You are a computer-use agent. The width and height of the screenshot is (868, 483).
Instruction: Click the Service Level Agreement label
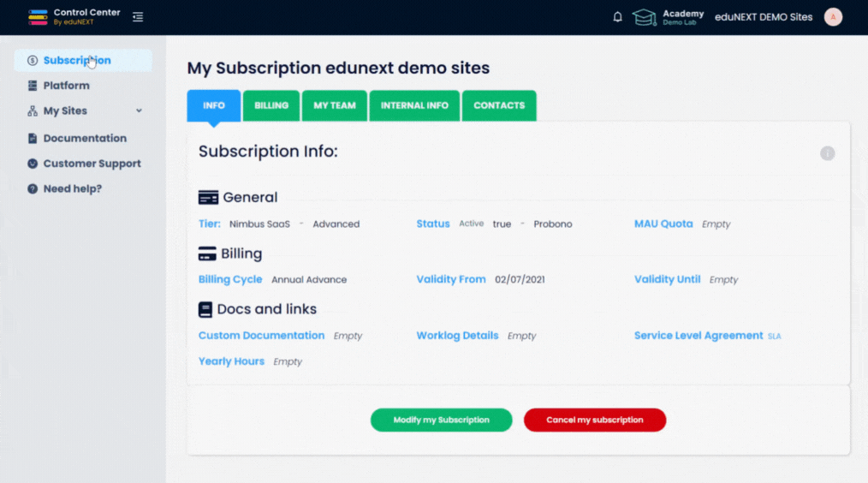click(699, 336)
